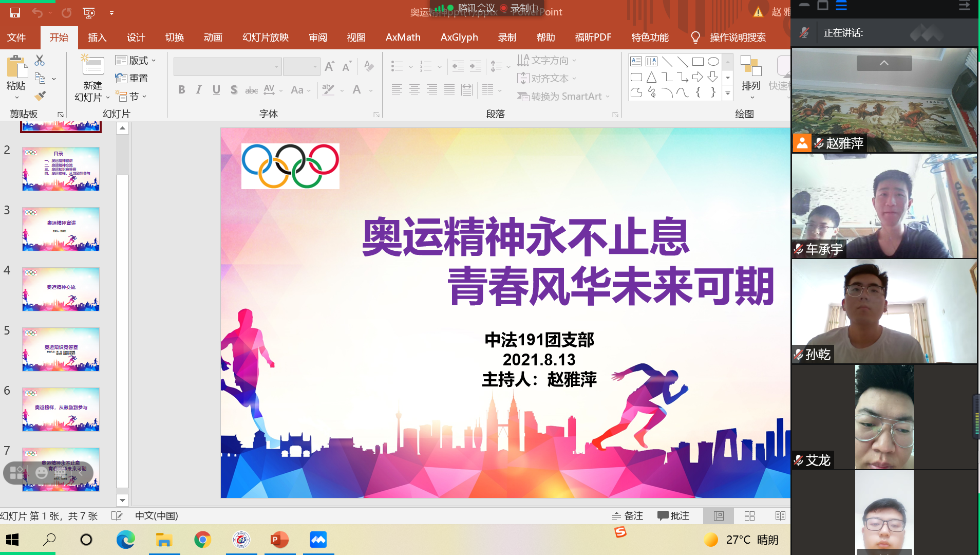Expand the shapes gallery more arrow

pyautogui.click(x=727, y=93)
